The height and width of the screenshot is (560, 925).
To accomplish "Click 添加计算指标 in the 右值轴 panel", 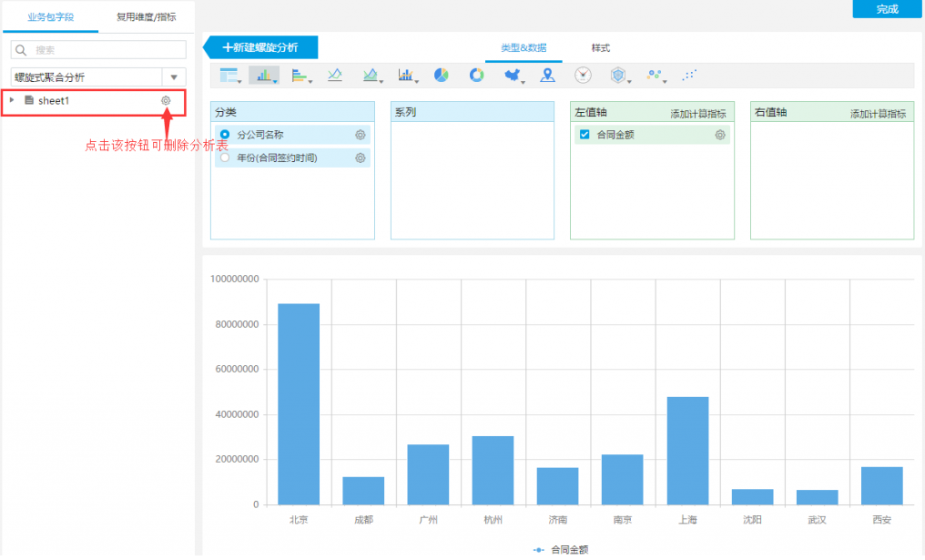I will tap(878, 114).
